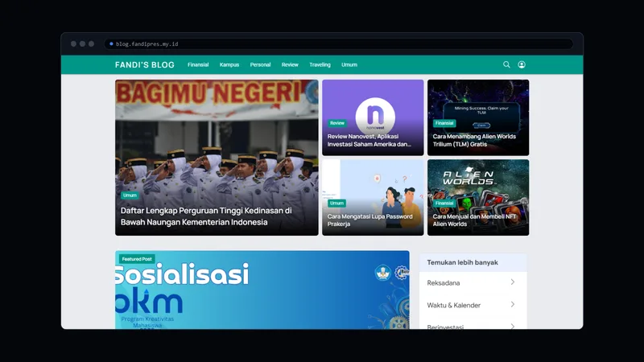
Task: Click the Nanovest logo thumbnail
Action: coord(375,115)
